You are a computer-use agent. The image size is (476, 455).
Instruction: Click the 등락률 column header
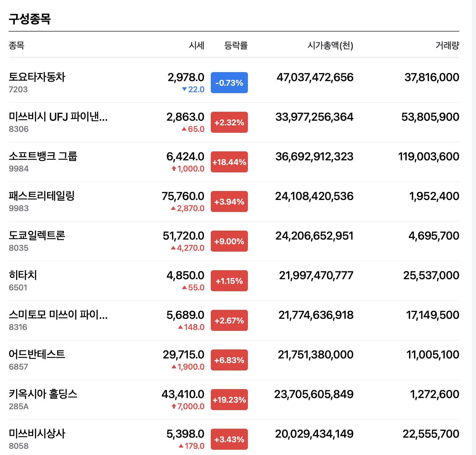tap(236, 45)
